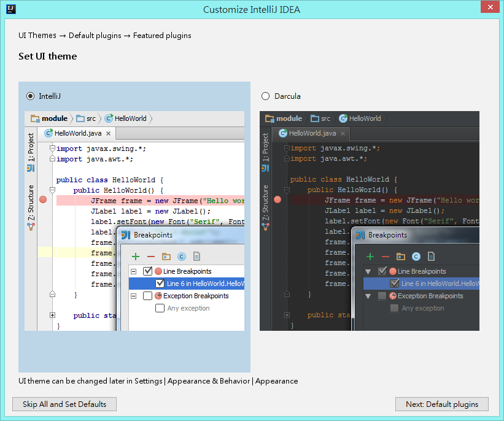
Task: Click 'Any exception' row in Darcula preview
Action: click(421, 308)
